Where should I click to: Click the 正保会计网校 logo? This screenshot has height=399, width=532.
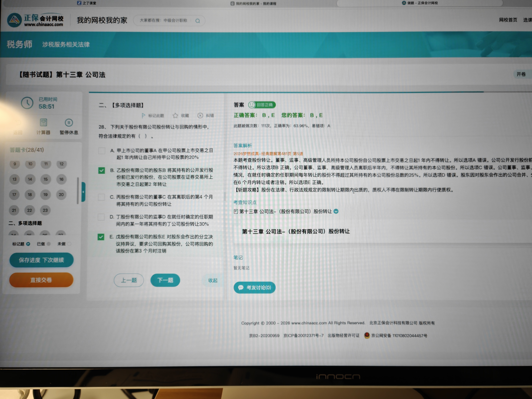(x=35, y=20)
